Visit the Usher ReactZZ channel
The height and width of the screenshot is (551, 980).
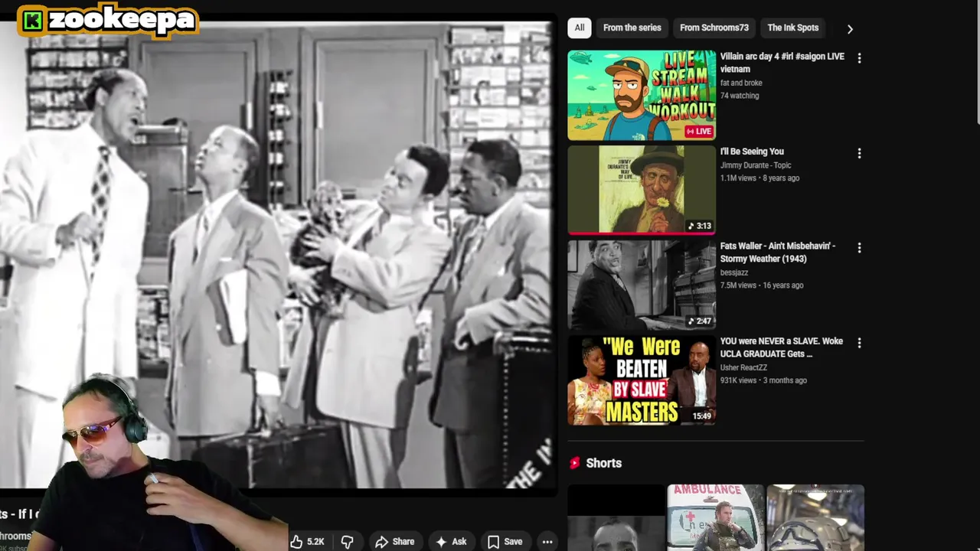(x=743, y=367)
